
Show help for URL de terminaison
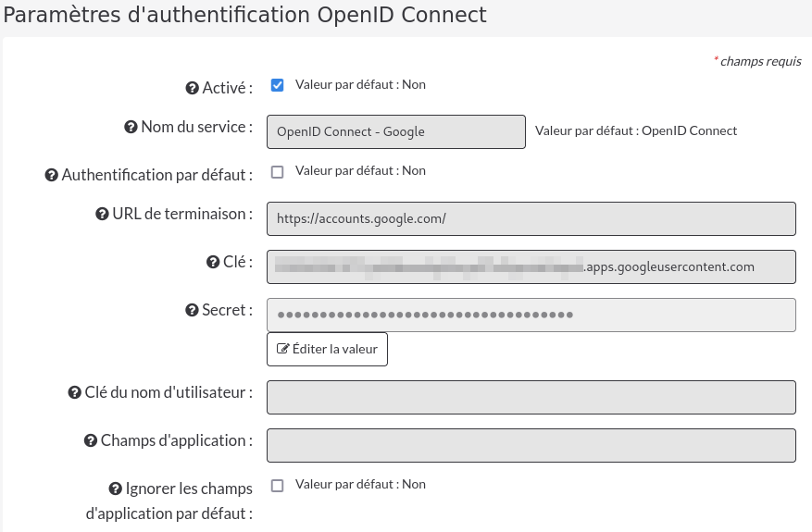click(102, 214)
